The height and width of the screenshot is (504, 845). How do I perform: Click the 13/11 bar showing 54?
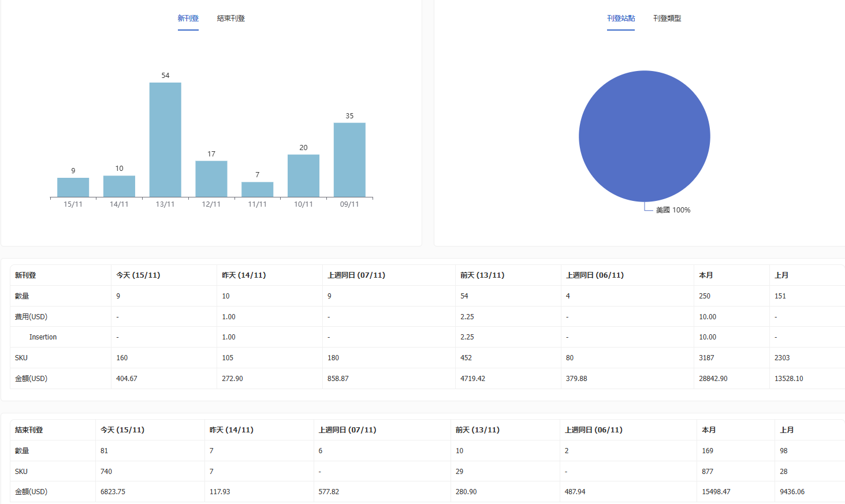click(165, 140)
